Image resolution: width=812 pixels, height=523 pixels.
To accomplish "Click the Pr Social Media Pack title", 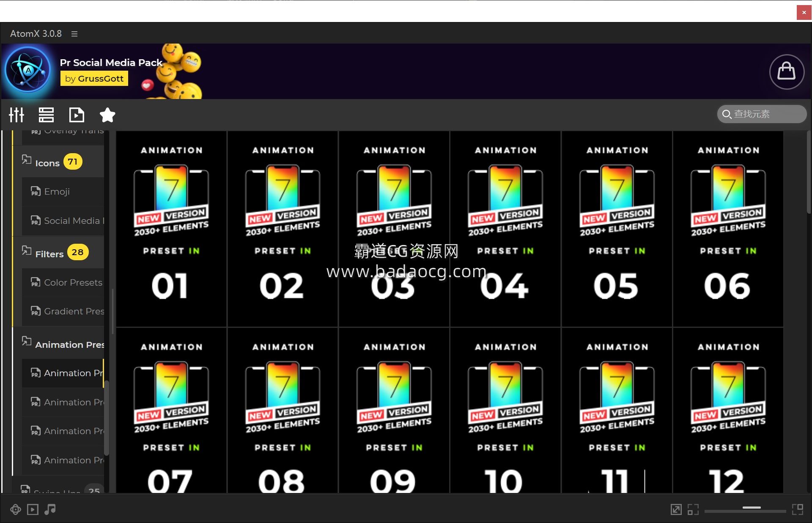I will pyautogui.click(x=111, y=63).
